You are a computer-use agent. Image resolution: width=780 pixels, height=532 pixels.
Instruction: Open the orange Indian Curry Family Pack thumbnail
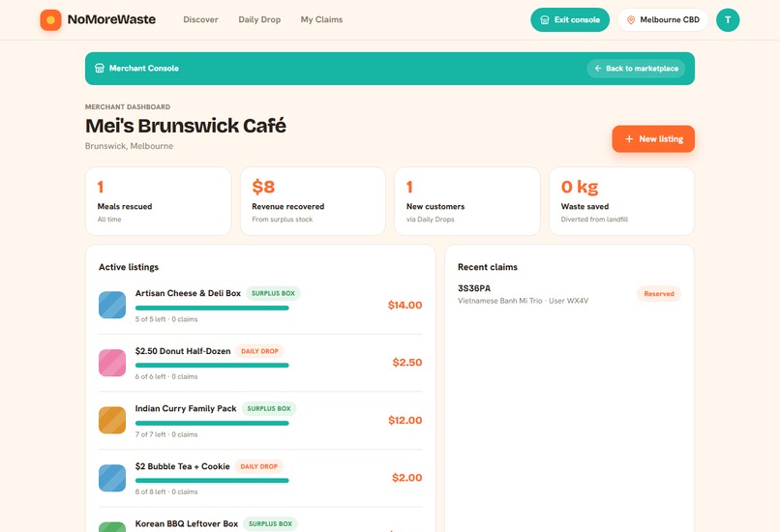point(112,420)
